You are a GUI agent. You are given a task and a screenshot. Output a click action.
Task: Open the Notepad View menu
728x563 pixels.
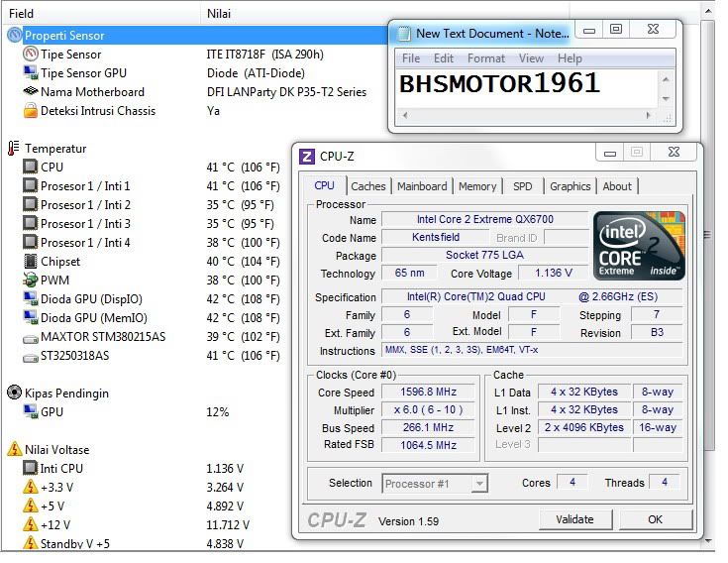tap(531, 58)
